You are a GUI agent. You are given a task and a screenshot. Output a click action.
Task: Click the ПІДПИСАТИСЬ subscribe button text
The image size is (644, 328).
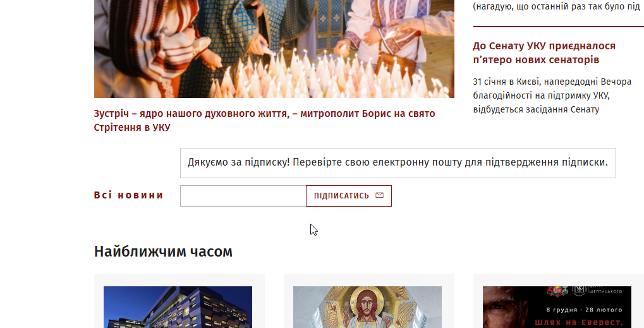[341, 196]
